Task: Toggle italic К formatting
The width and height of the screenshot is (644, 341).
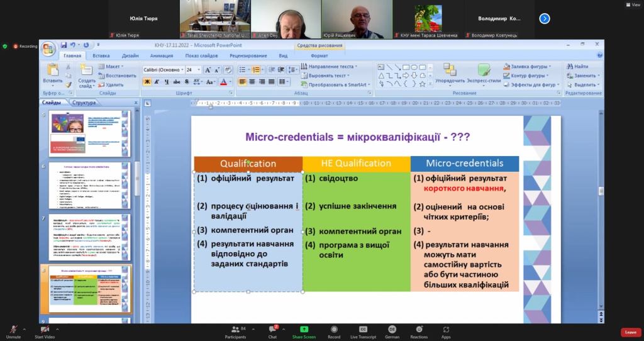Action: [157, 82]
